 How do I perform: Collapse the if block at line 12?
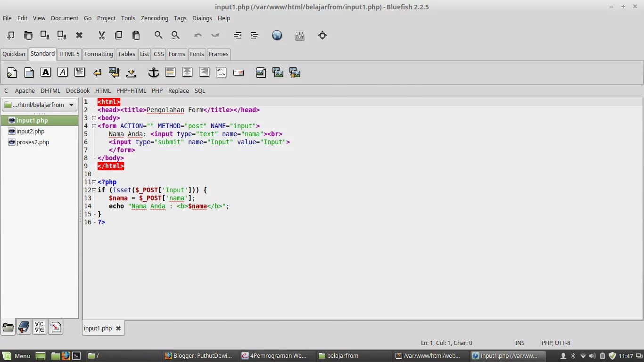pos(94,190)
